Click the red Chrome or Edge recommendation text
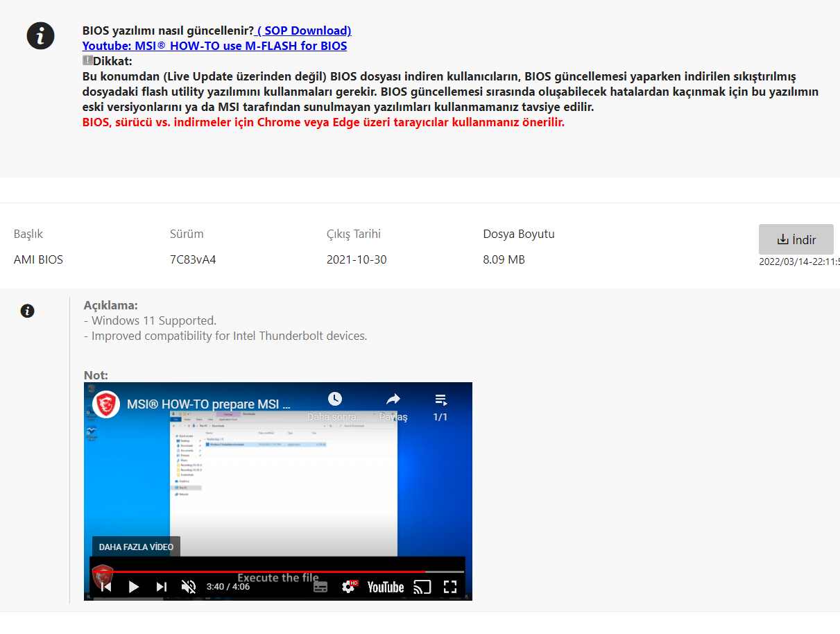Image resolution: width=840 pixels, height=634 pixels. (x=323, y=123)
